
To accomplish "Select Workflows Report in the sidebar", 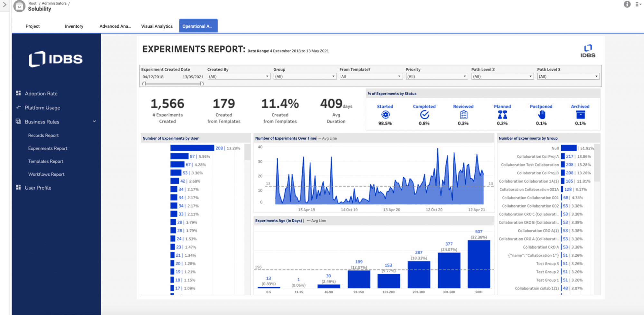I will 46,174.
